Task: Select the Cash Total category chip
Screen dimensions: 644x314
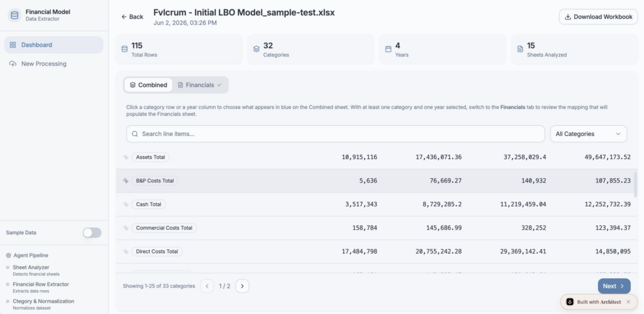Action: tap(148, 205)
